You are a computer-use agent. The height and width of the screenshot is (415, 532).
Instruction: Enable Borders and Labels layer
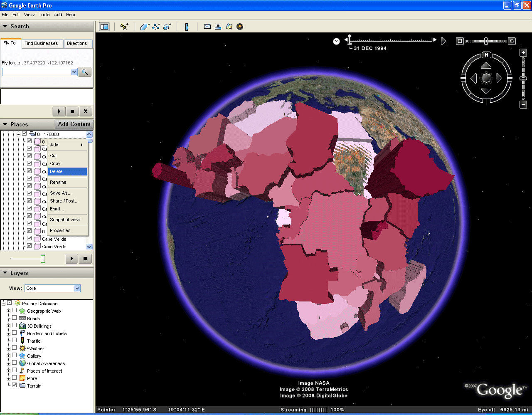15,333
